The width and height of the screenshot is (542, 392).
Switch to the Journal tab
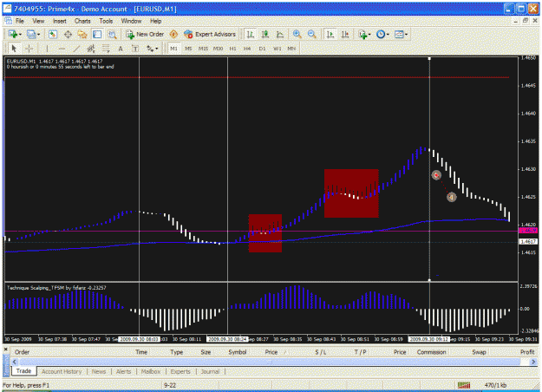(210, 371)
